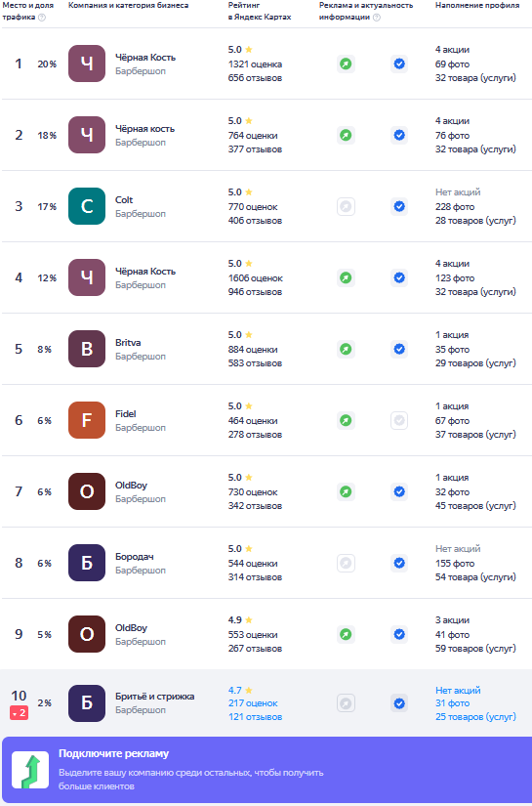Click green arrow icon in 'Подключите рекламу' banner
Image resolution: width=532 pixels, height=806 pixels.
pos(30,770)
